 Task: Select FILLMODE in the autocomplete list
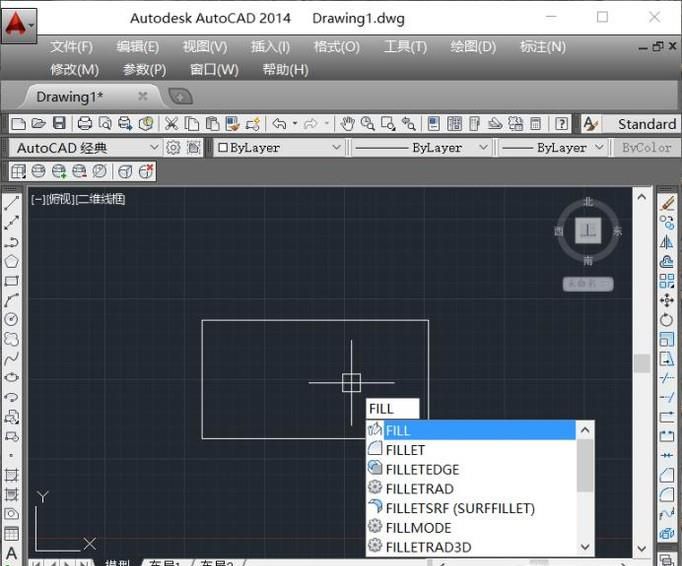point(418,527)
